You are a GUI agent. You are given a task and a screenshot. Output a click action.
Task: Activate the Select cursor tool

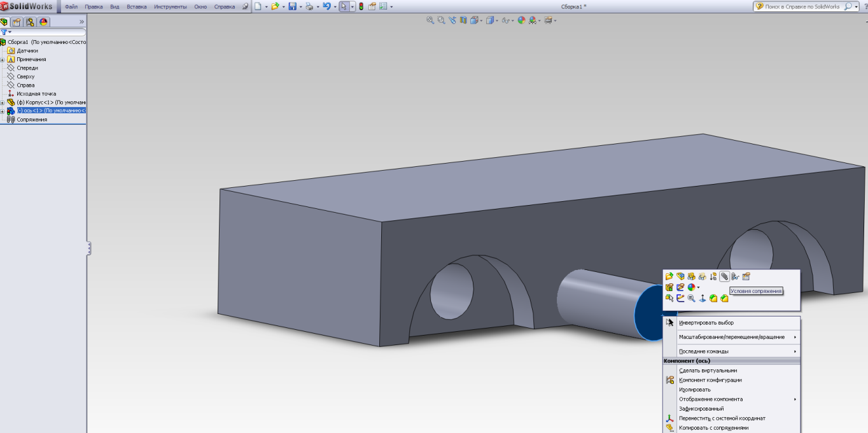pyautogui.click(x=344, y=6)
